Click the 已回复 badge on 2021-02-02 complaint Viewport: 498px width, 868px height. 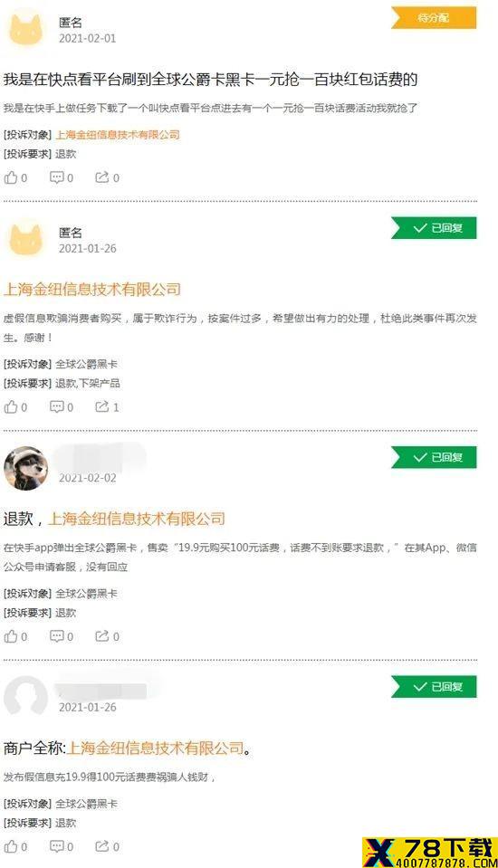434,457
